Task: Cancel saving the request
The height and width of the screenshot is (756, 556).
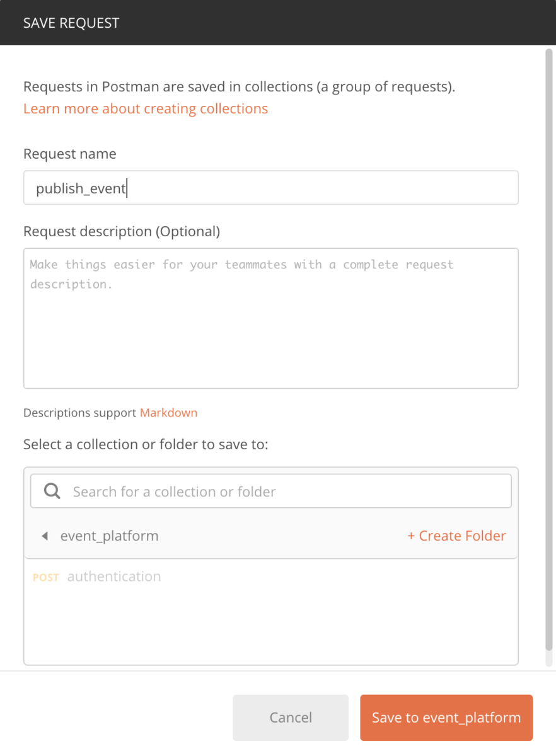Action: [x=291, y=718]
